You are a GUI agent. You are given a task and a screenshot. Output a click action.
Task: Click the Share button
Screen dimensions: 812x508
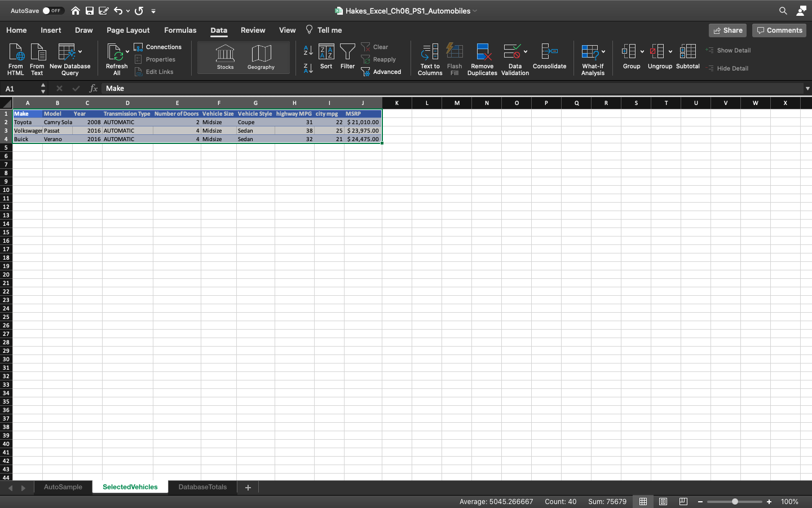pyautogui.click(x=727, y=30)
